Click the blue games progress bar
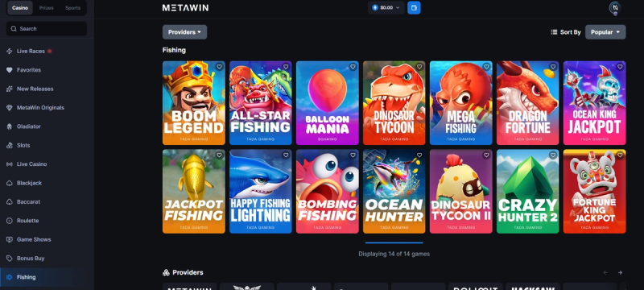 point(394,242)
